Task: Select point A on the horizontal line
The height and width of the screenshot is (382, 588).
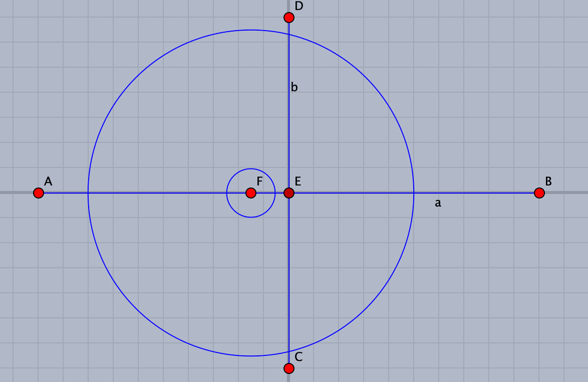Action: coord(39,193)
